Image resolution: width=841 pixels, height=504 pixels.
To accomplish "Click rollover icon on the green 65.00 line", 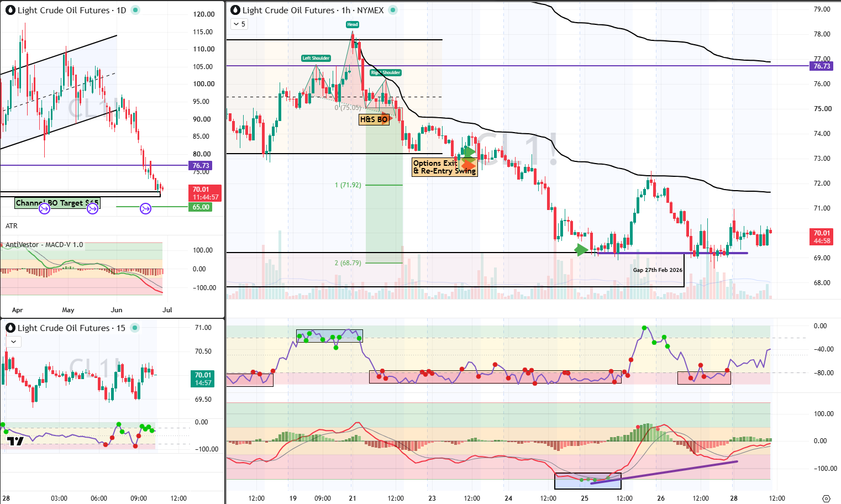I will [145, 208].
